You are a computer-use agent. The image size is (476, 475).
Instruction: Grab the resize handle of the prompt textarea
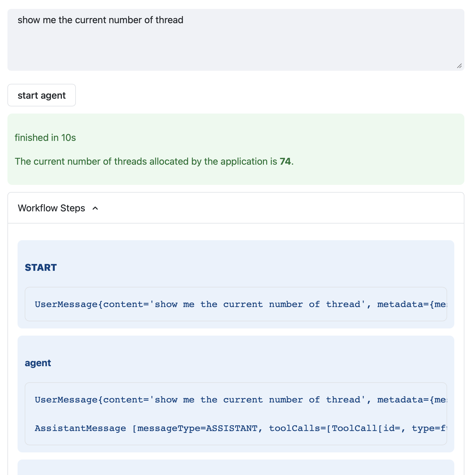459,66
